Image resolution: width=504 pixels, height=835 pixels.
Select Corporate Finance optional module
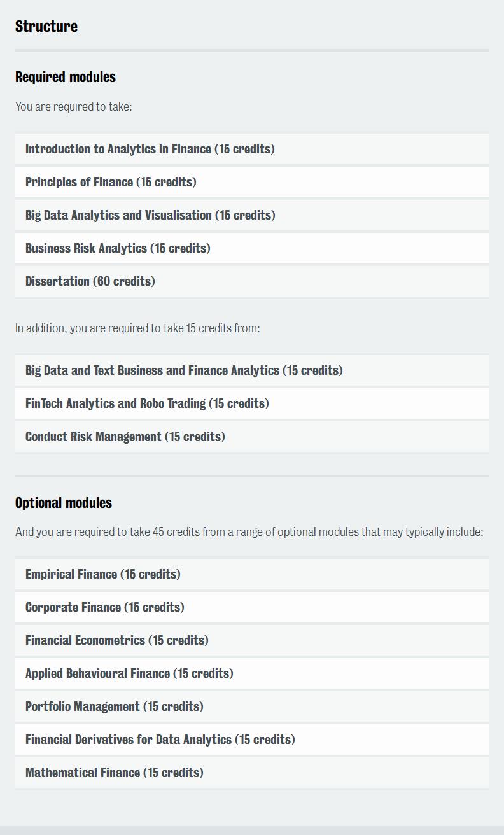pyautogui.click(x=252, y=607)
